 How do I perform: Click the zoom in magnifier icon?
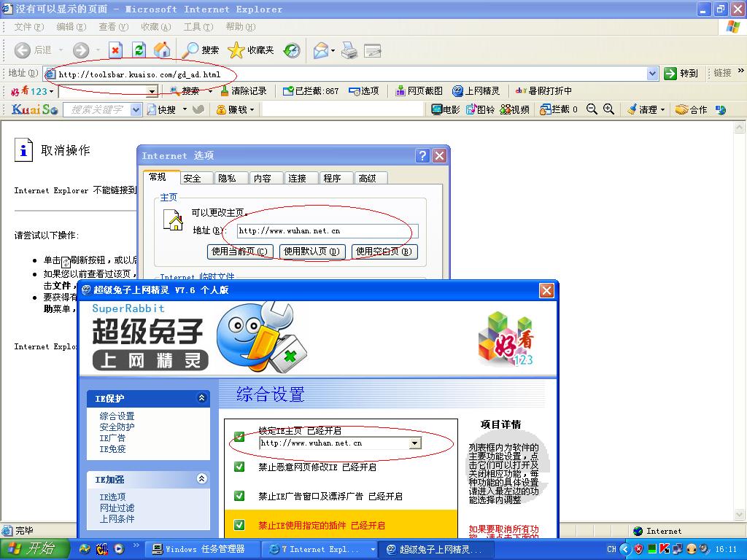(x=609, y=109)
